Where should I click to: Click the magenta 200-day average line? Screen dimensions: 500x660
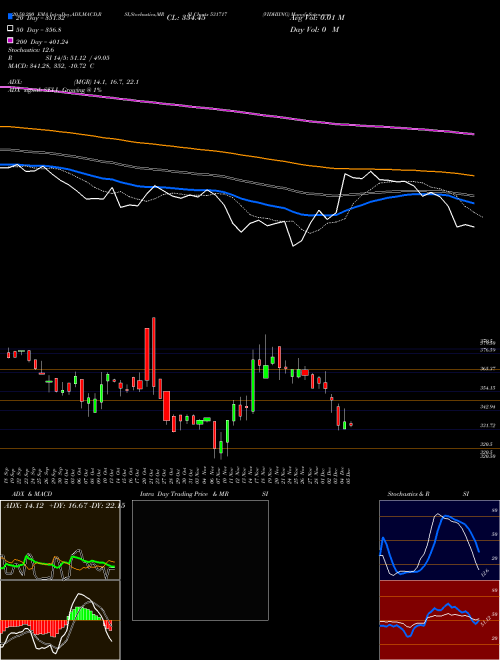(x=236, y=111)
